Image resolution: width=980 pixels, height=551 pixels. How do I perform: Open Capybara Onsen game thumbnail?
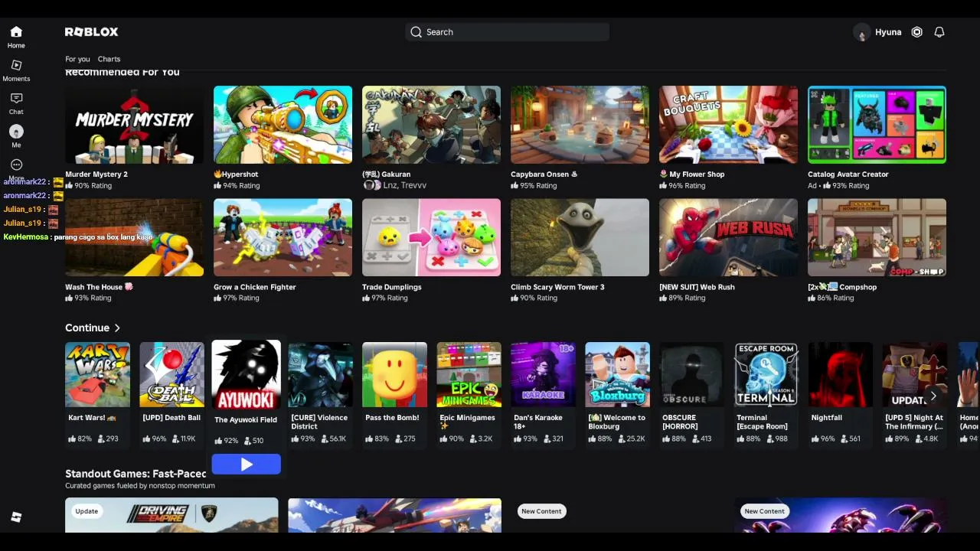pyautogui.click(x=580, y=125)
